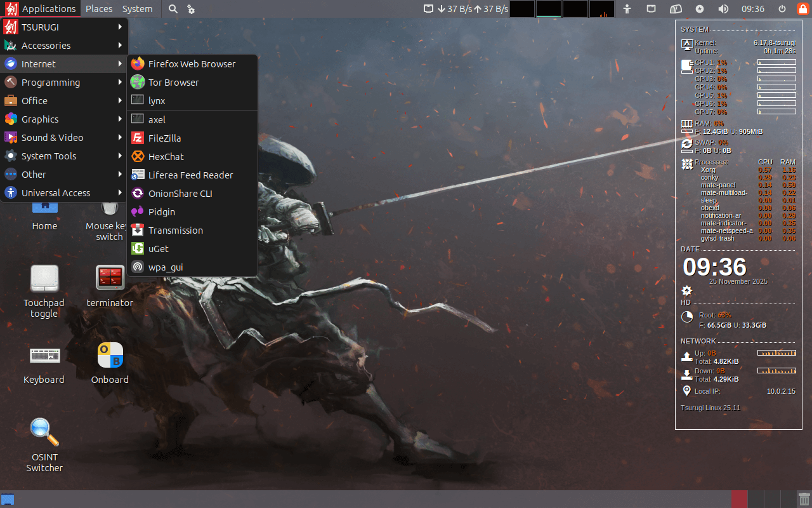Launch Transmission torrent client
The height and width of the screenshot is (508, 812).
click(175, 231)
